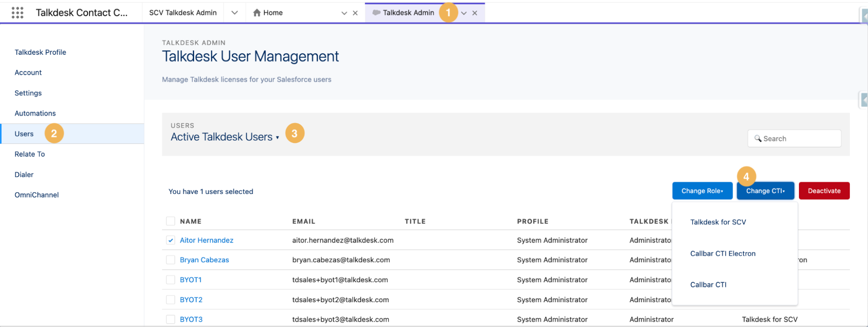This screenshot has height=327, width=868.
Task: Click email tdsales+byot2@talkdesk.com
Action: pyautogui.click(x=340, y=300)
